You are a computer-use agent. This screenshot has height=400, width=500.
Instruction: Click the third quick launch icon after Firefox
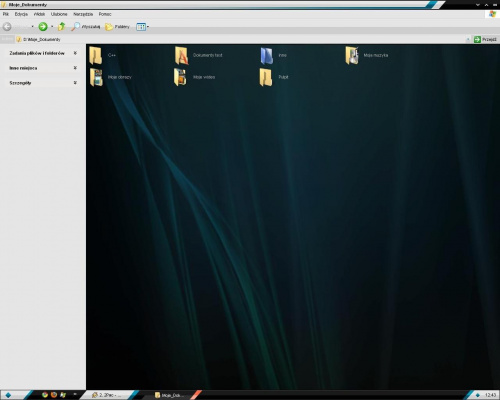tap(63, 395)
